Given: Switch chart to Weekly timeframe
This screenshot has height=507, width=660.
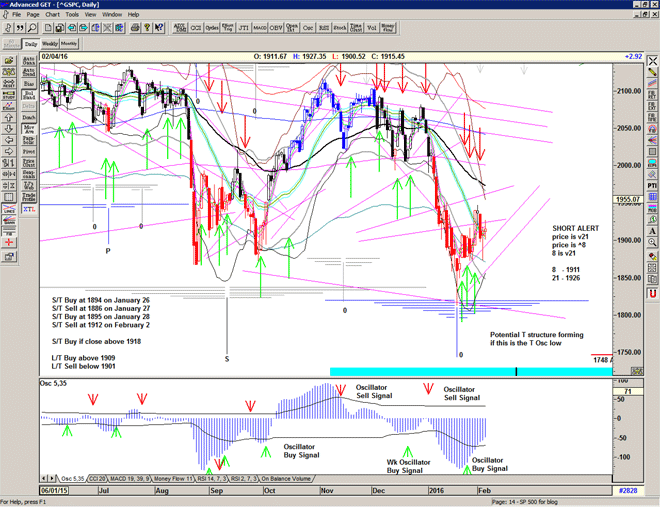Looking at the screenshot, I should pos(50,44).
